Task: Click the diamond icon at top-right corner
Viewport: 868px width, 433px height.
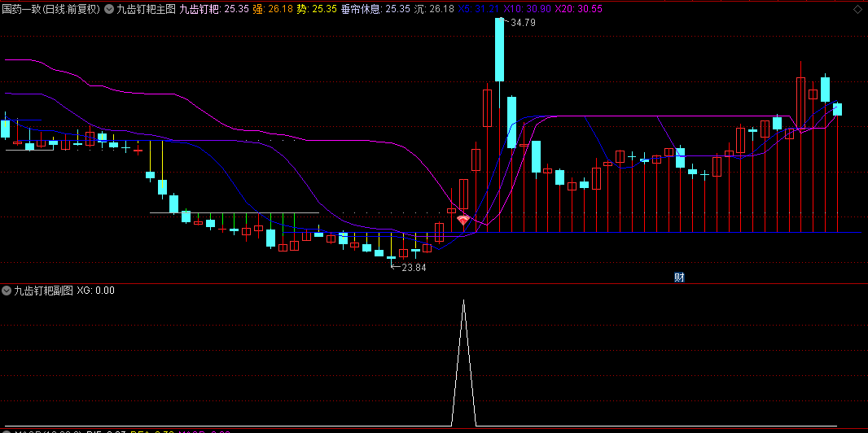Action: point(857,10)
